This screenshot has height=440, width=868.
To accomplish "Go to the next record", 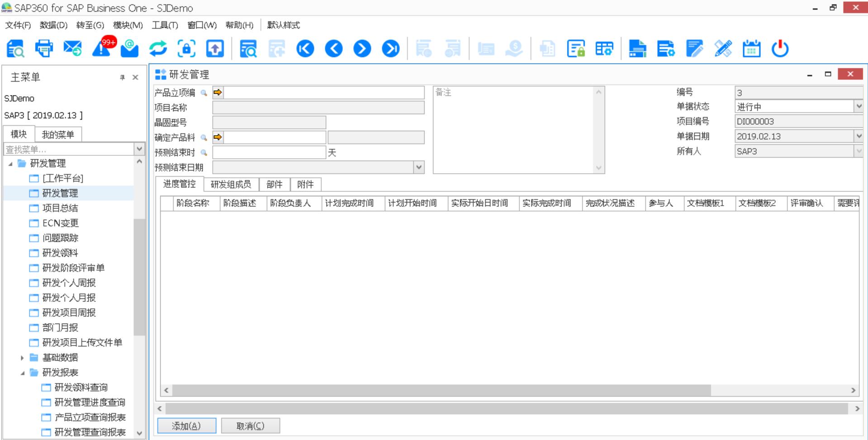I will coord(362,48).
